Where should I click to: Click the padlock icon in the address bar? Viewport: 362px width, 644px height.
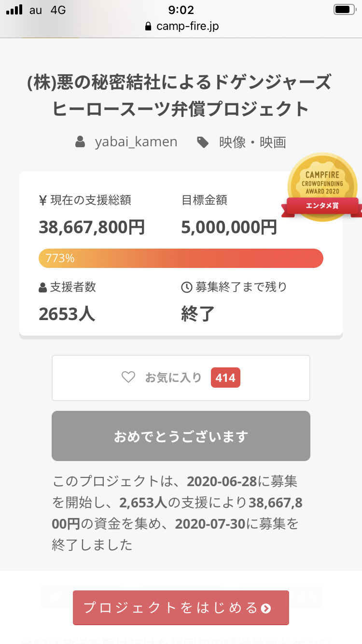coord(148,26)
